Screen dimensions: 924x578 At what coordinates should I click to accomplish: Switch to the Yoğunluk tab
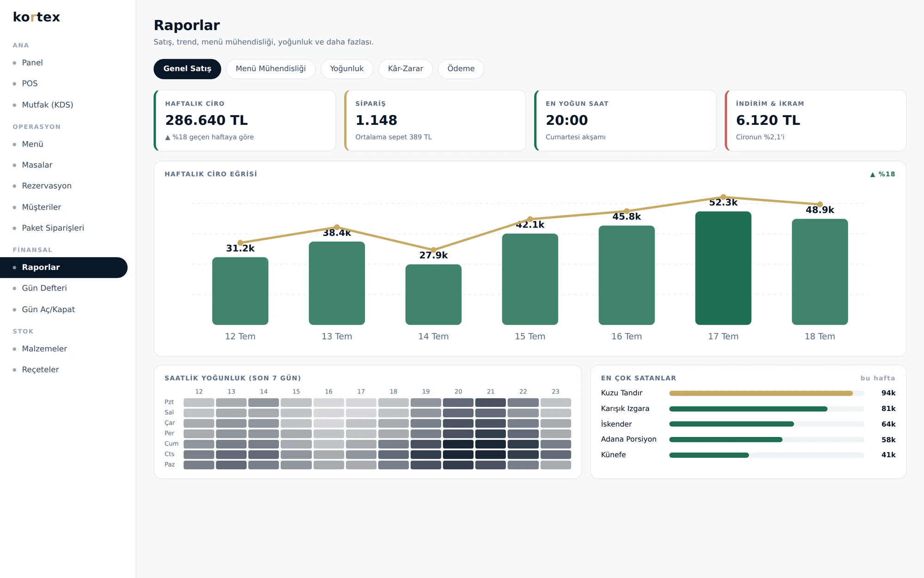click(346, 69)
